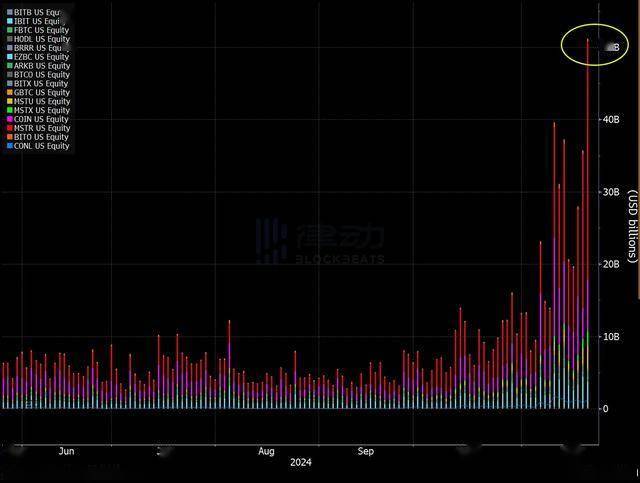Click the Aug label on the time axis

pyautogui.click(x=266, y=452)
